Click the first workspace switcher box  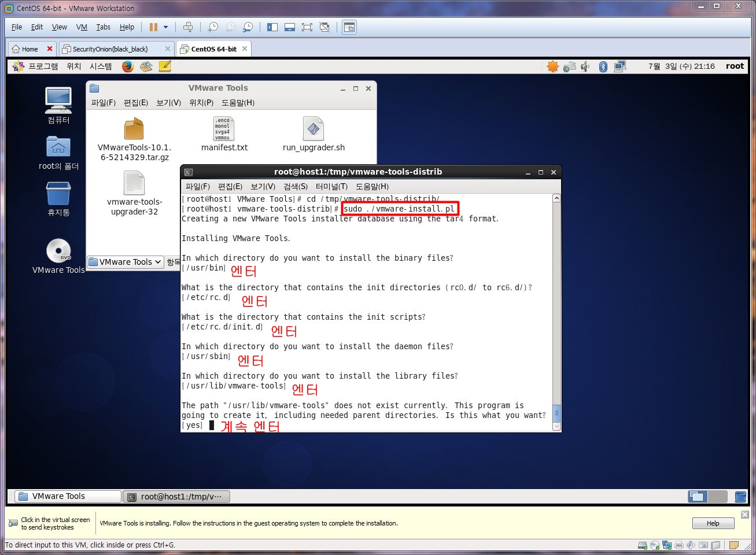[698, 497]
